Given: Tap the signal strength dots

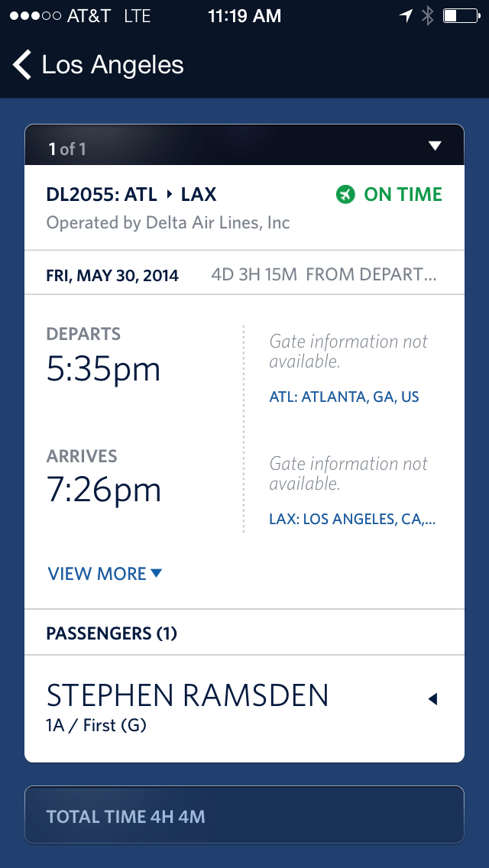Looking at the screenshot, I should pyautogui.click(x=35, y=16).
